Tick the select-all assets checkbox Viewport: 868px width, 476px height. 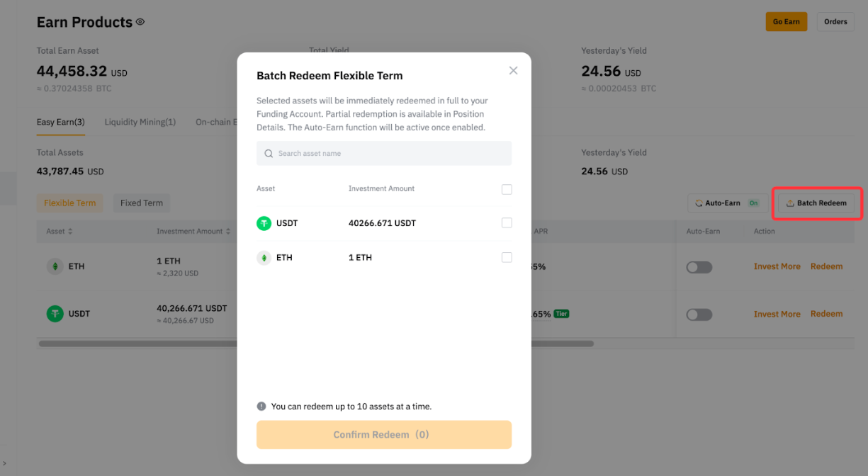point(507,189)
